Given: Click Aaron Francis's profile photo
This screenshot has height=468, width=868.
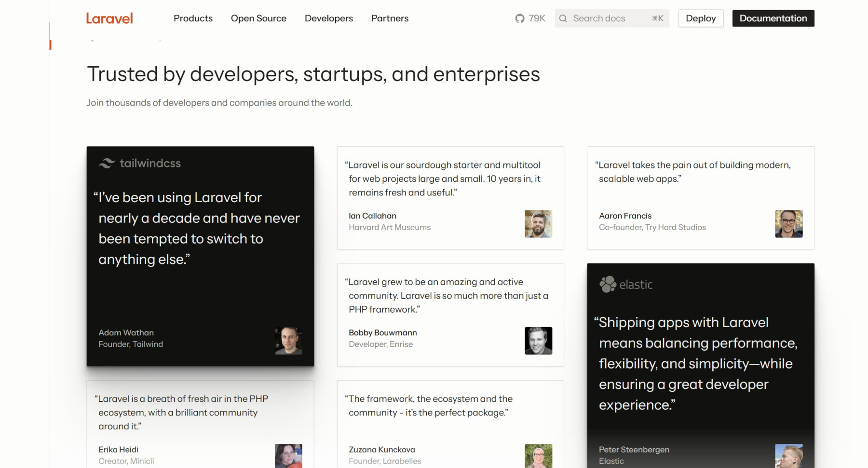Looking at the screenshot, I should [788, 224].
